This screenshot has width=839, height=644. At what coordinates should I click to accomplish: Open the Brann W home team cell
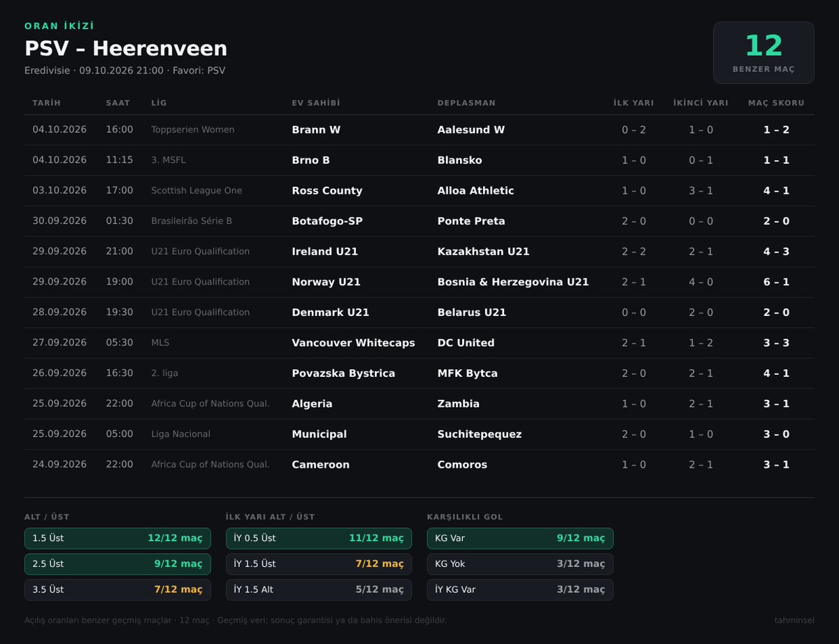[x=316, y=130]
